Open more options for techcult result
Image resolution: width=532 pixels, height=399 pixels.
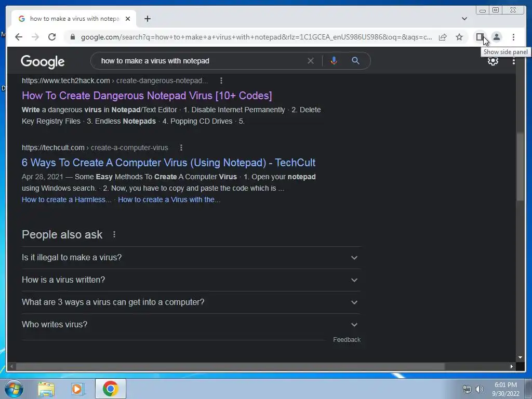pos(181,148)
